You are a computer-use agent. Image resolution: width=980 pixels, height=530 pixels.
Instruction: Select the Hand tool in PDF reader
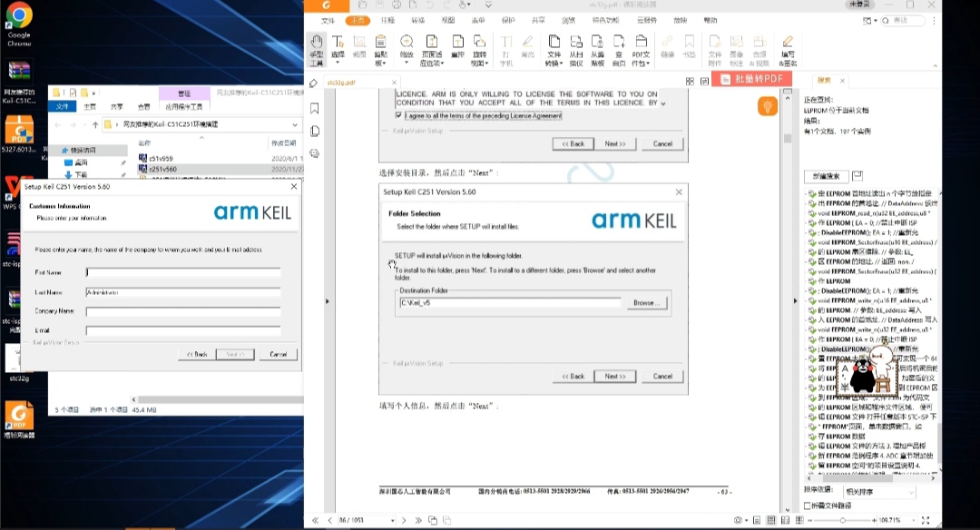click(x=317, y=49)
